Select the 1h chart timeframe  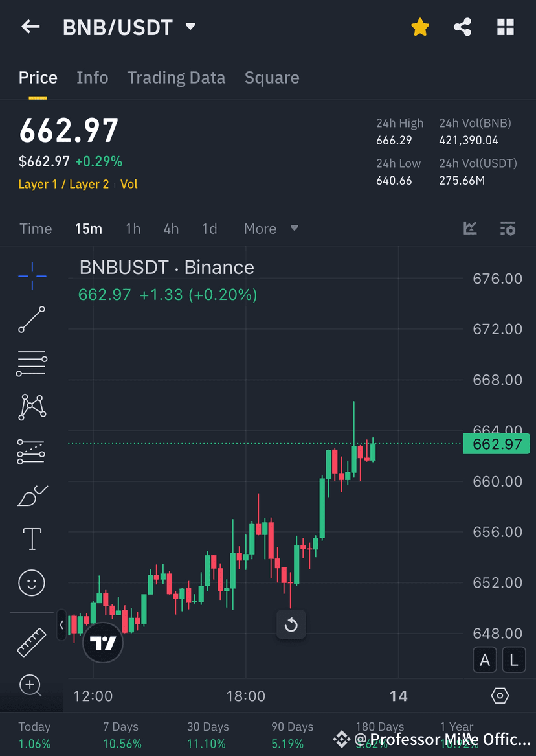tap(133, 229)
